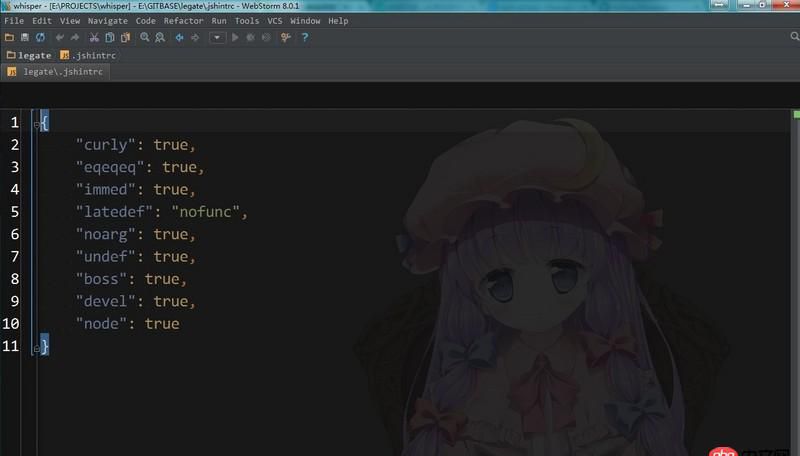This screenshot has width=800, height=456.
Task: Click line number 10 in gutter
Action: pos(11,323)
